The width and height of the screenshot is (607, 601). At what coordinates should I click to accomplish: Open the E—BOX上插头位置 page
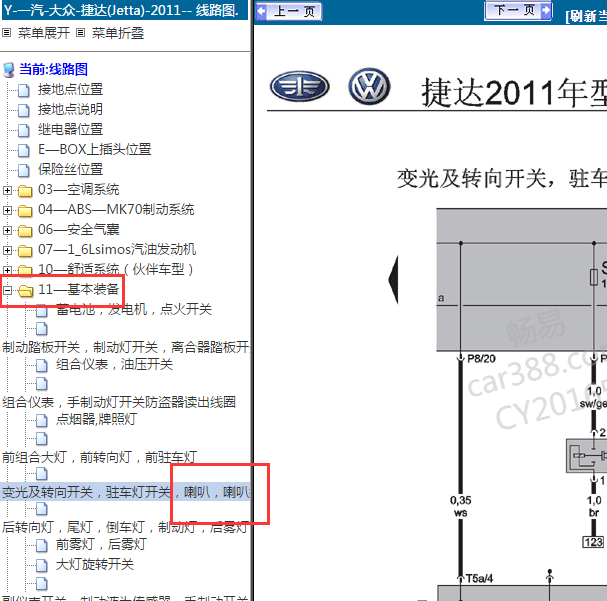[x=94, y=149]
